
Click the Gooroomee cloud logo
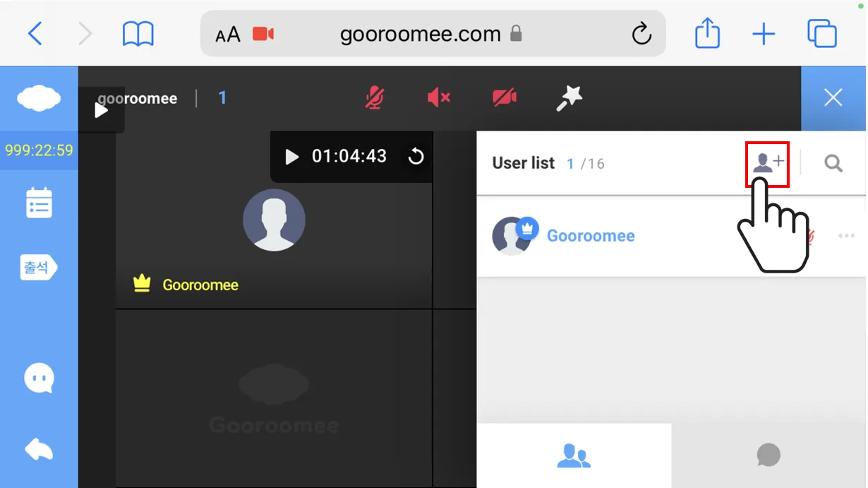(x=39, y=98)
